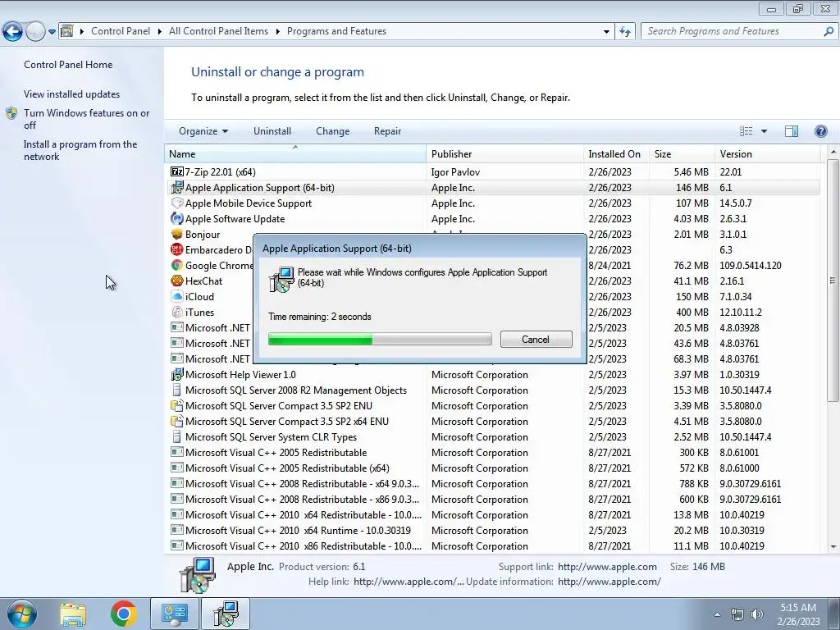Cancel the Apple Application Support configuration
840x630 pixels.
[536, 339]
